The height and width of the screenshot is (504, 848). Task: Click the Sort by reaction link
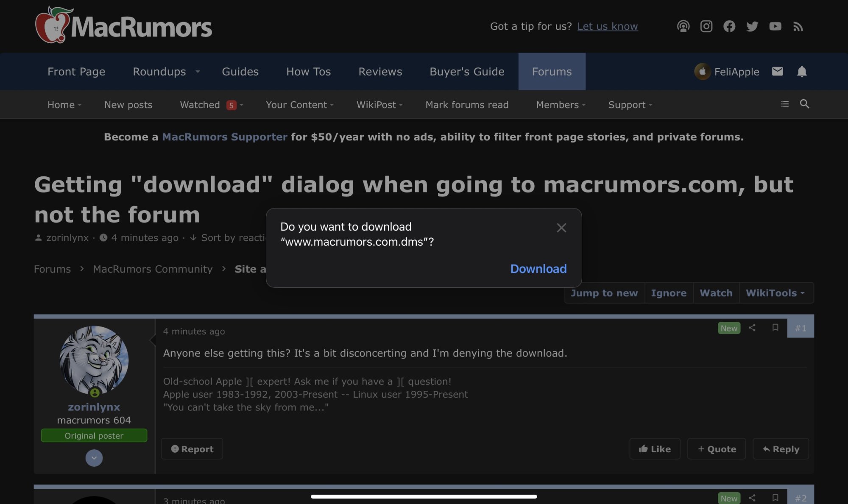[x=233, y=238]
